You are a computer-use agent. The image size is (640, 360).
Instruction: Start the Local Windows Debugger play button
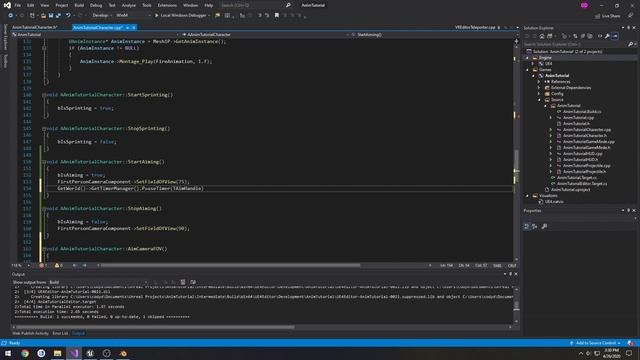(156, 16)
